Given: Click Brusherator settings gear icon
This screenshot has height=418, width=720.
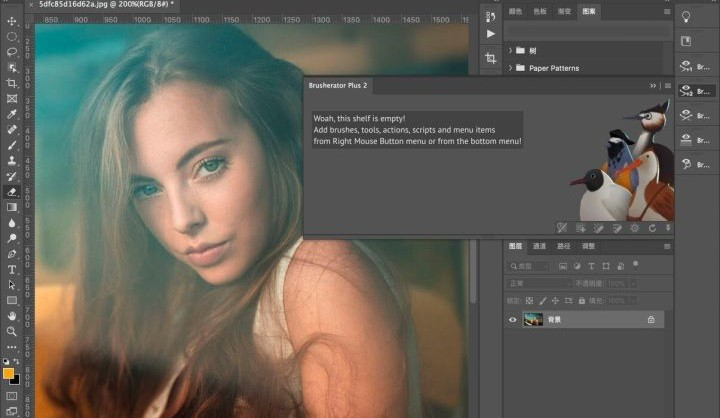Looking at the screenshot, I should (x=635, y=228).
